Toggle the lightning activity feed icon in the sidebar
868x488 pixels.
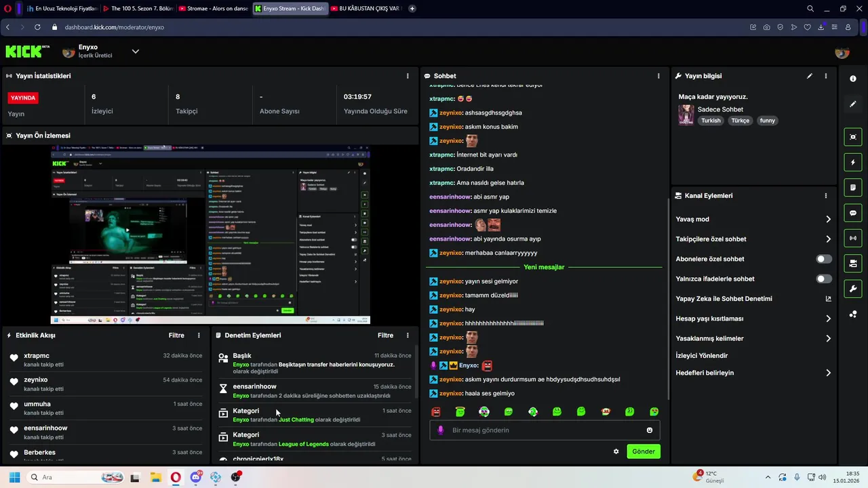pyautogui.click(x=852, y=162)
